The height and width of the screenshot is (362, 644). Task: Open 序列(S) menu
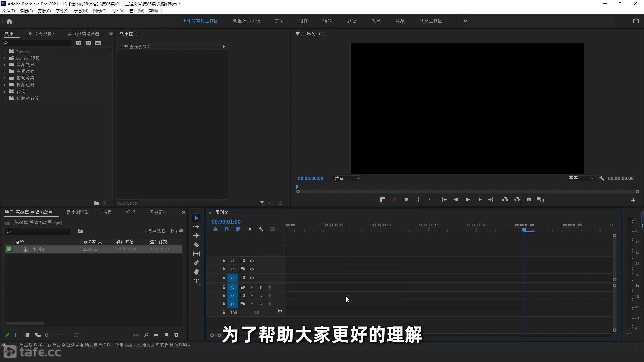coord(62,11)
